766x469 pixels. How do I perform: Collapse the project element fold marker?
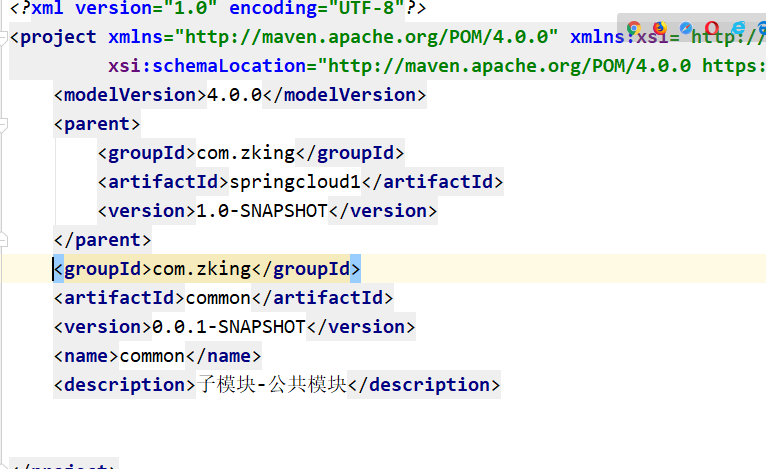[x=3, y=37]
